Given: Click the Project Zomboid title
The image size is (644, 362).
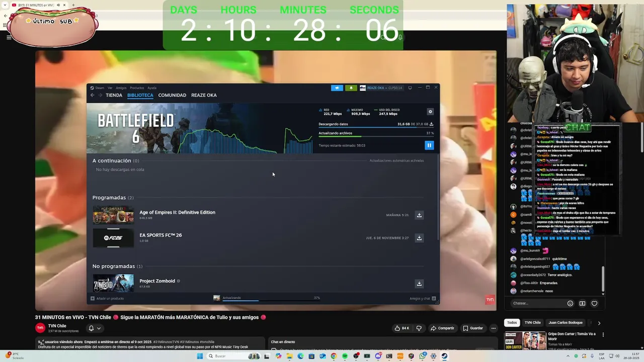Looking at the screenshot, I should (157, 281).
